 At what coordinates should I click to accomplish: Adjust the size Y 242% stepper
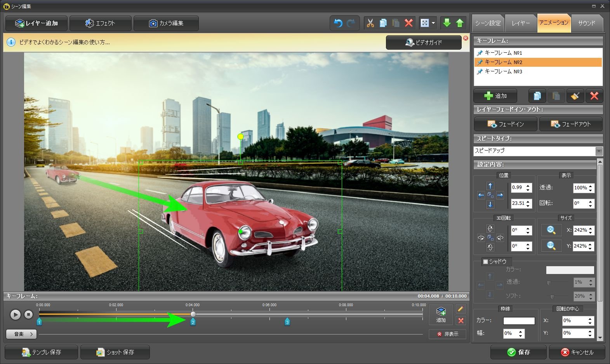click(x=591, y=246)
